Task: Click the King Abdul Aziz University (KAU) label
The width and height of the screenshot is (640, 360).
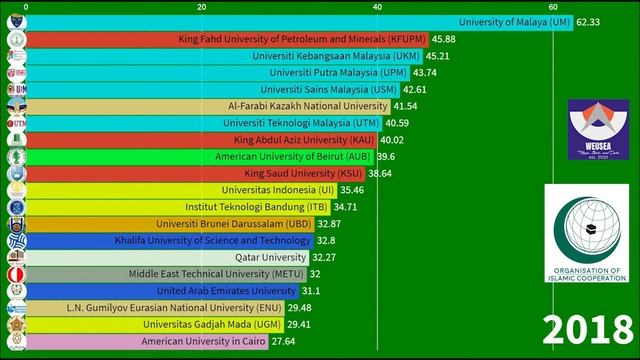Action: (x=304, y=140)
